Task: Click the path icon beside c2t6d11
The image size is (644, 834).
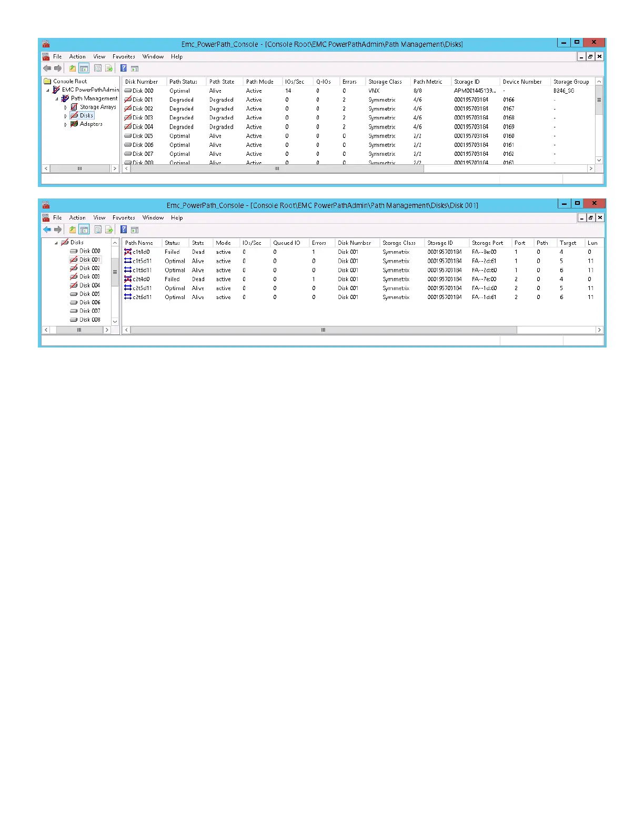Action: point(128,297)
